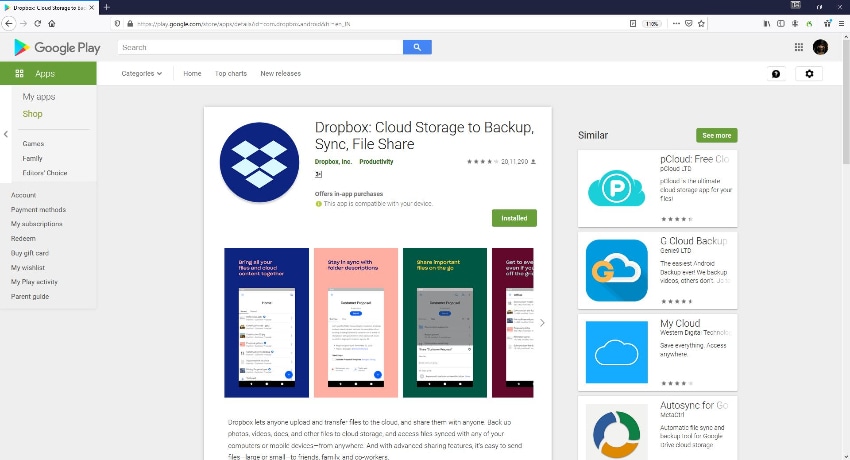The height and width of the screenshot is (460, 850).
Task: Click Buy gift card link
Action: click(30, 253)
